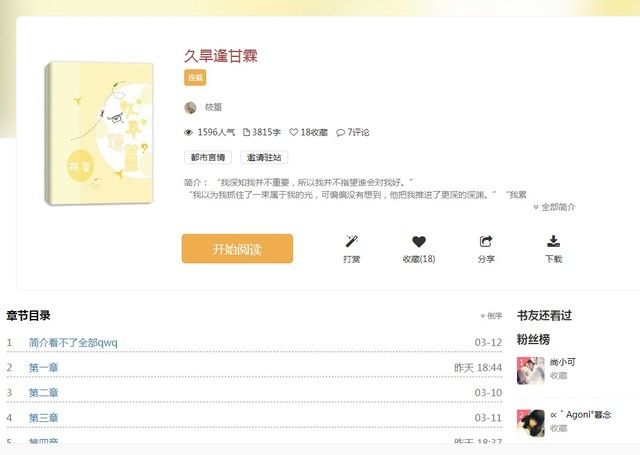This screenshot has height=455, width=640.
Task: Click the heart 收藏(18) icon
Action: click(419, 242)
